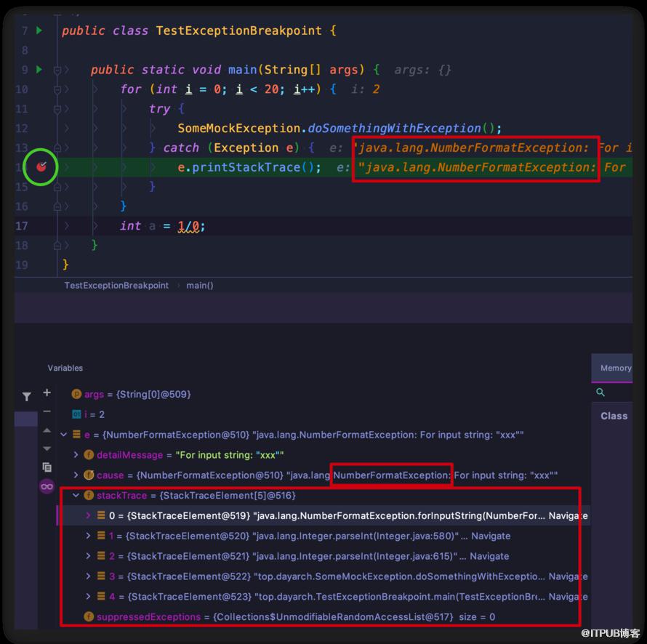Select the args variable row
This screenshot has width=647, height=644.
click(x=325, y=395)
